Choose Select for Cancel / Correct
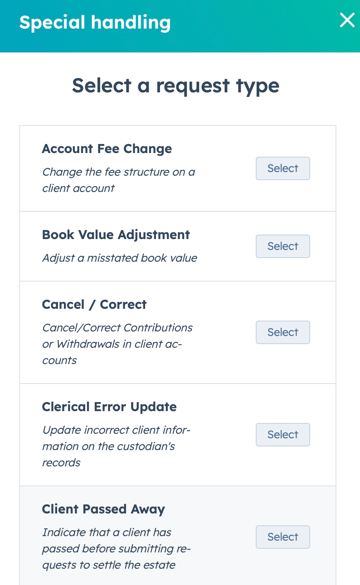 click(282, 332)
